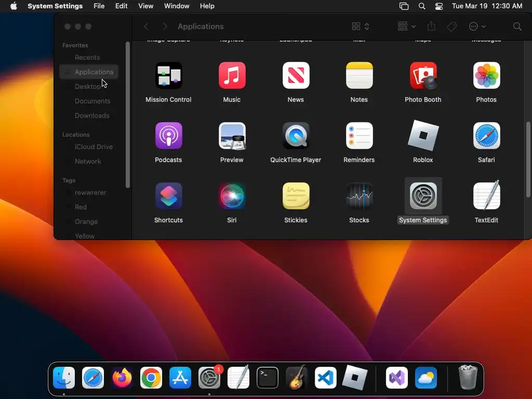
Task: Open Spotlight search in the menu bar
Action: [422, 6]
